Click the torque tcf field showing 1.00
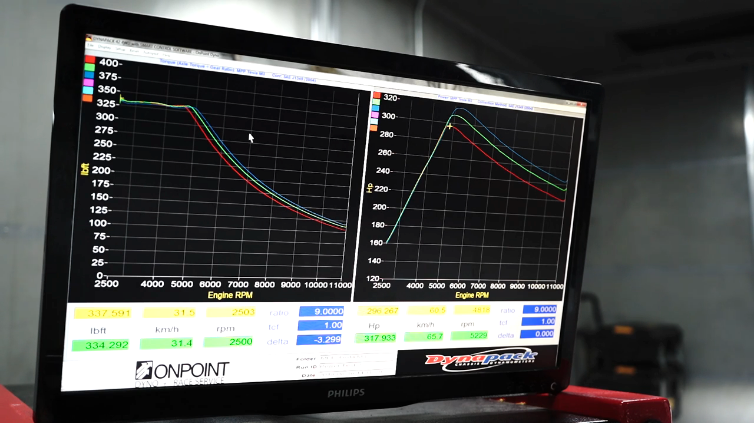The image size is (754, 423). tap(320, 325)
